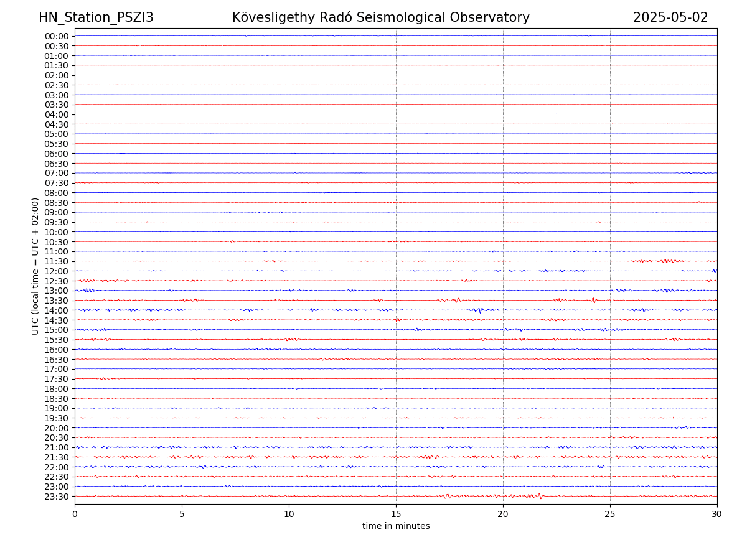
Task: Choose x-axis tick label 15
Action: [x=396, y=515]
